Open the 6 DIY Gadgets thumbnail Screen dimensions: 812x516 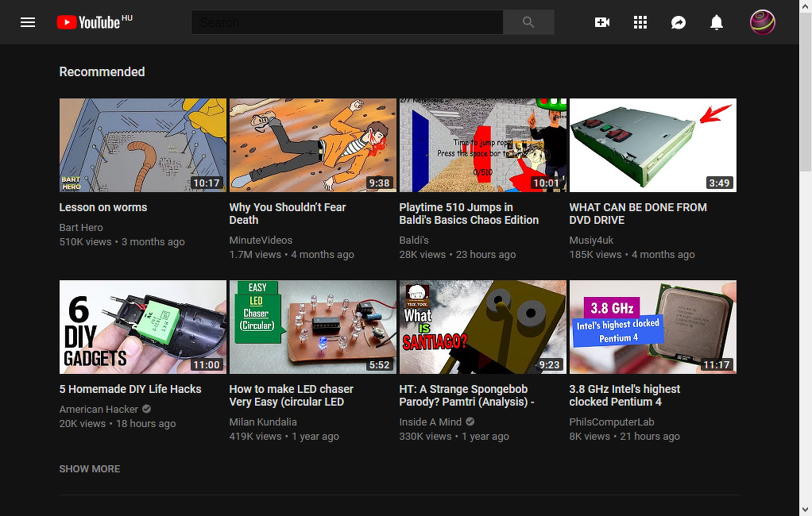coord(143,327)
